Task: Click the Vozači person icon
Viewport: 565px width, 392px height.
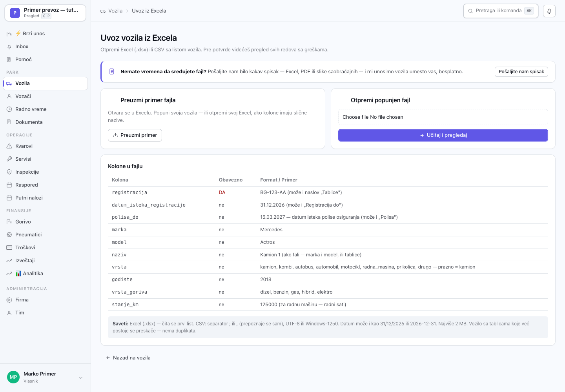Action: (x=9, y=96)
